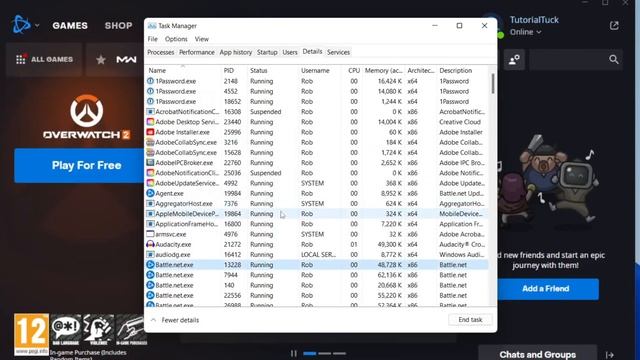Image resolution: width=640 pixels, height=360 pixels.
Task: Select the AggregatorHost.exe process name
Action: 184,204
